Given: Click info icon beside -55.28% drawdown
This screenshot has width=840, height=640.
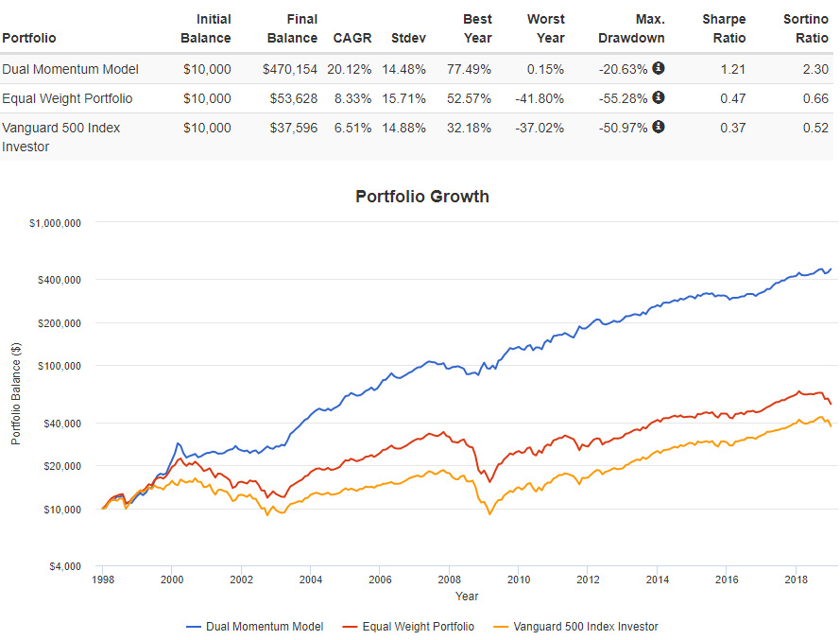Looking at the screenshot, I should point(659,98).
